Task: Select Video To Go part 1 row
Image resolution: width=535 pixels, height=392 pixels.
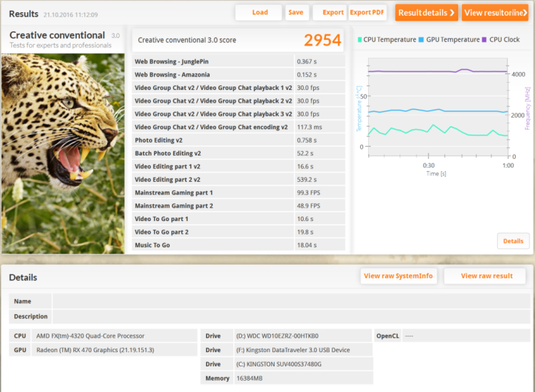Action: coord(238,219)
